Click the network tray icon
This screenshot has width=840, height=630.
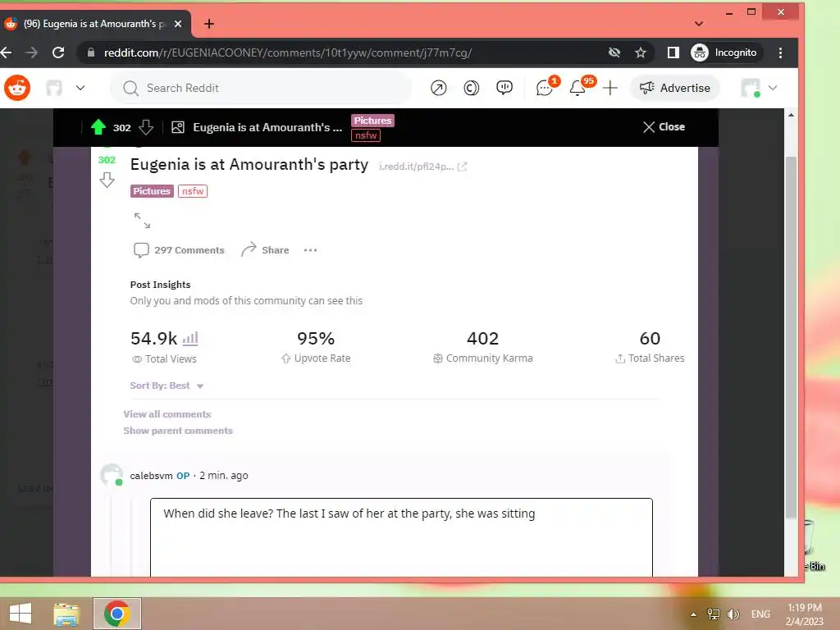(714, 614)
